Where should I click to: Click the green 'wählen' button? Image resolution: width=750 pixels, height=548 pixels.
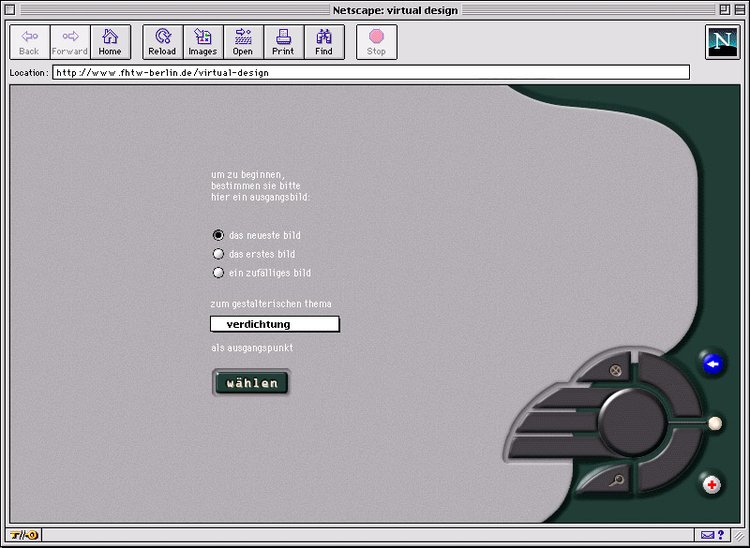pos(252,383)
